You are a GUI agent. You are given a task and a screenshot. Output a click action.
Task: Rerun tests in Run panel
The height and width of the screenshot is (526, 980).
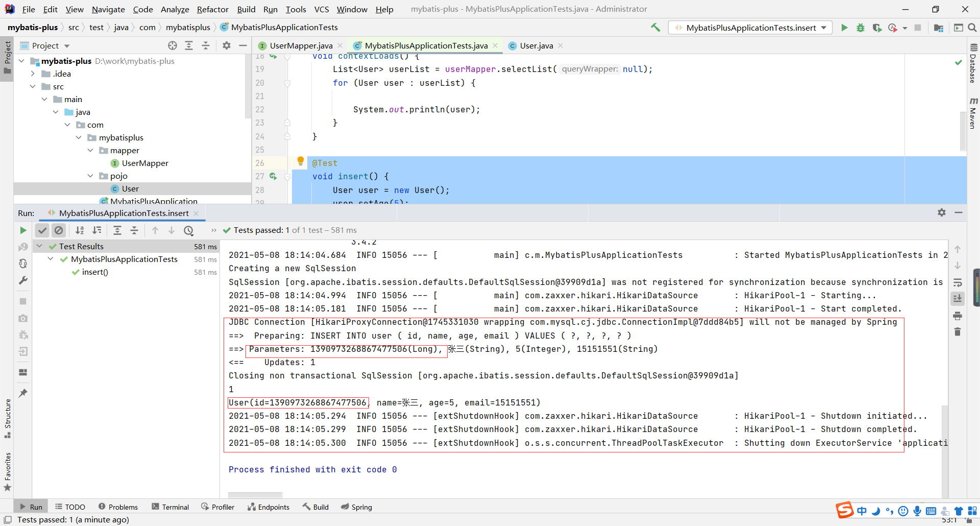(x=23, y=230)
